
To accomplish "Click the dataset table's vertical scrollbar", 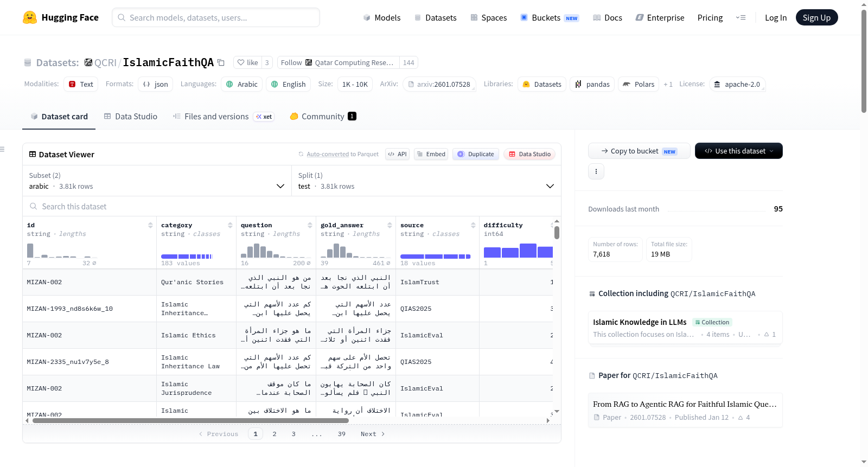I will [x=557, y=232].
